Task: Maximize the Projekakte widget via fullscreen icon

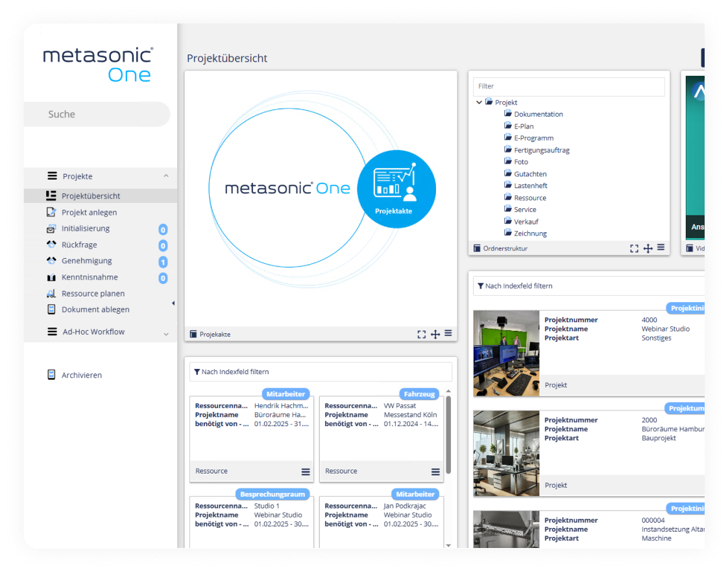Action: point(422,335)
